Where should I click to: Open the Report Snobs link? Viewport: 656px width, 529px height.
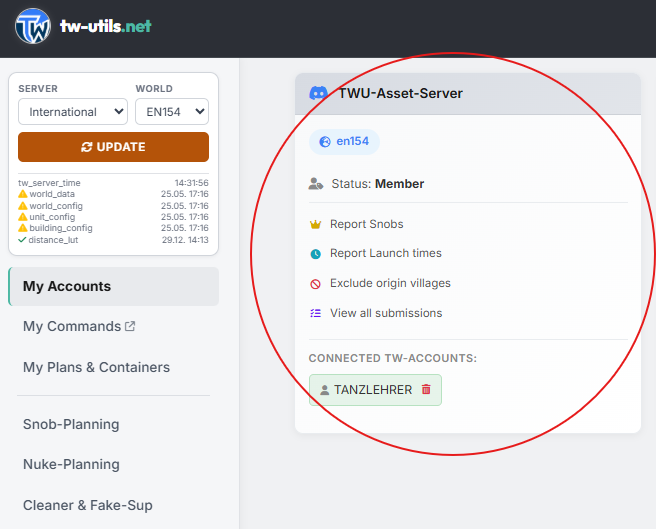(x=366, y=224)
